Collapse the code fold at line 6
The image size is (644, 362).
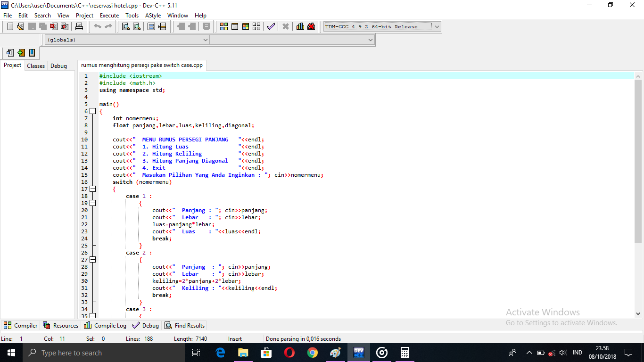coord(92,111)
